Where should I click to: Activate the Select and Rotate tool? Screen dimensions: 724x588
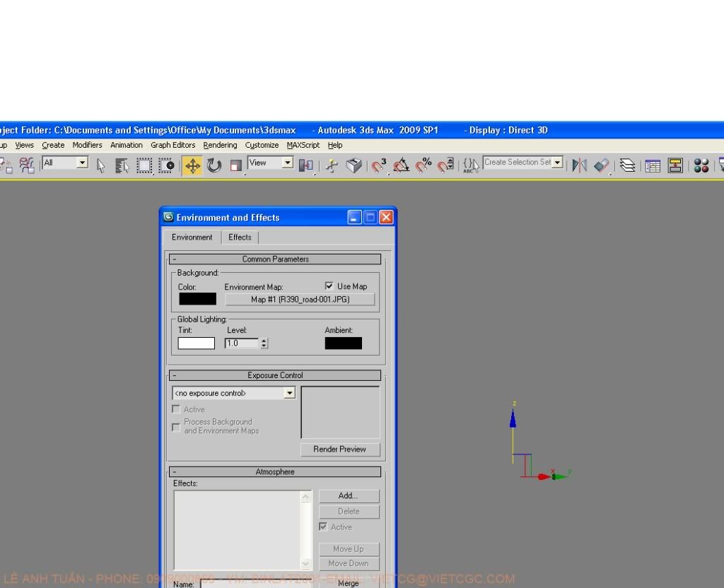point(214,165)
